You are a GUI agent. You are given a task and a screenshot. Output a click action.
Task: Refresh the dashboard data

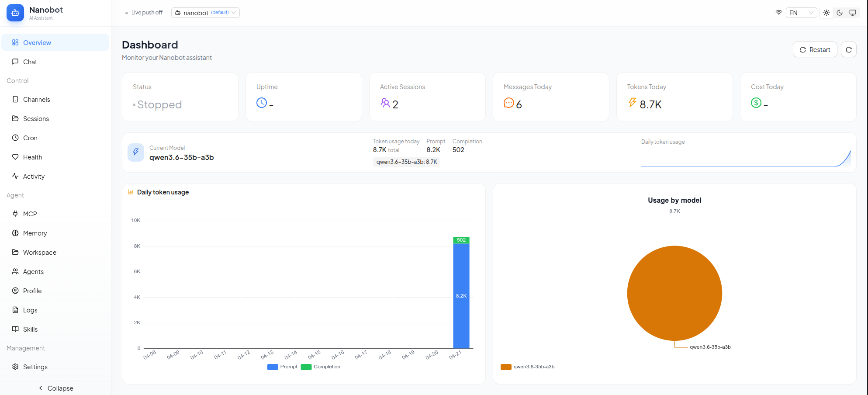848,49
